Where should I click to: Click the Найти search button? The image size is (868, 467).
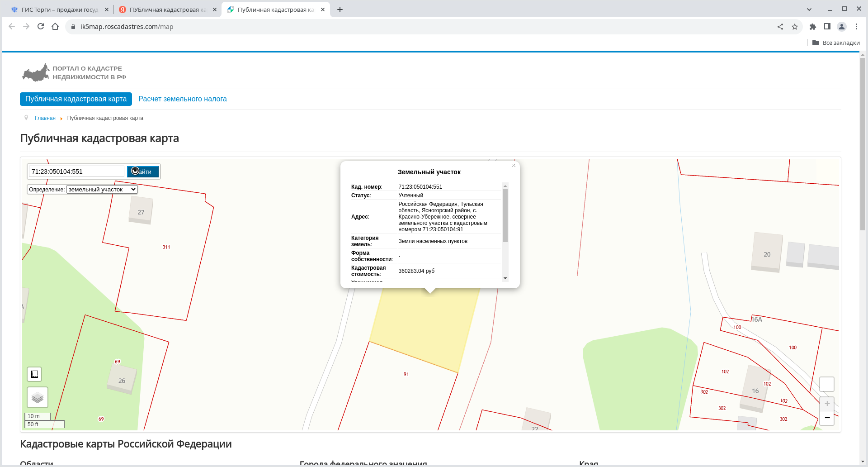click(x=143, y=172)
